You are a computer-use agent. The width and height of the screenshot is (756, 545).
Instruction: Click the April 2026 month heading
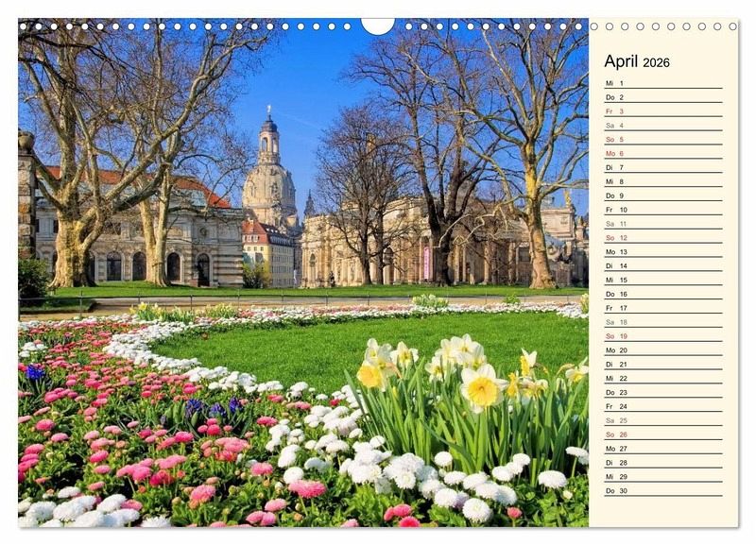(x=636, y=61)
